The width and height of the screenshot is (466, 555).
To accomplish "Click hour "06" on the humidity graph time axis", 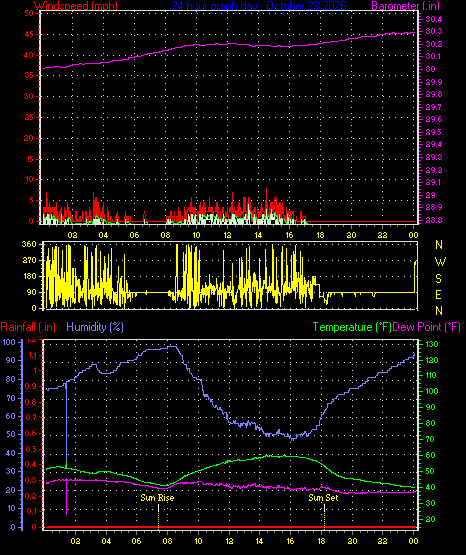I will click(x=137, y=541).
